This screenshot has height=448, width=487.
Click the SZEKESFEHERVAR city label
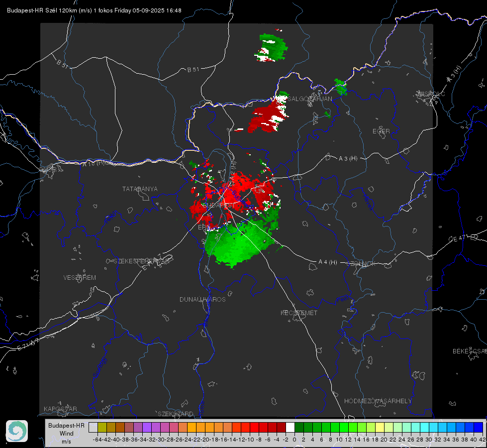[x=142, y=261]
